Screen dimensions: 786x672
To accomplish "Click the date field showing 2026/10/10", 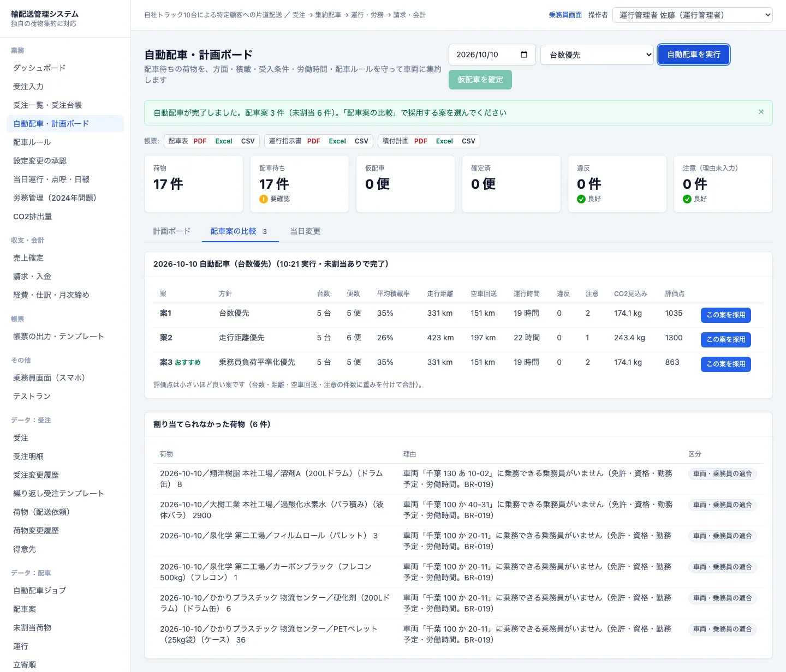I will tap(492, 55).
